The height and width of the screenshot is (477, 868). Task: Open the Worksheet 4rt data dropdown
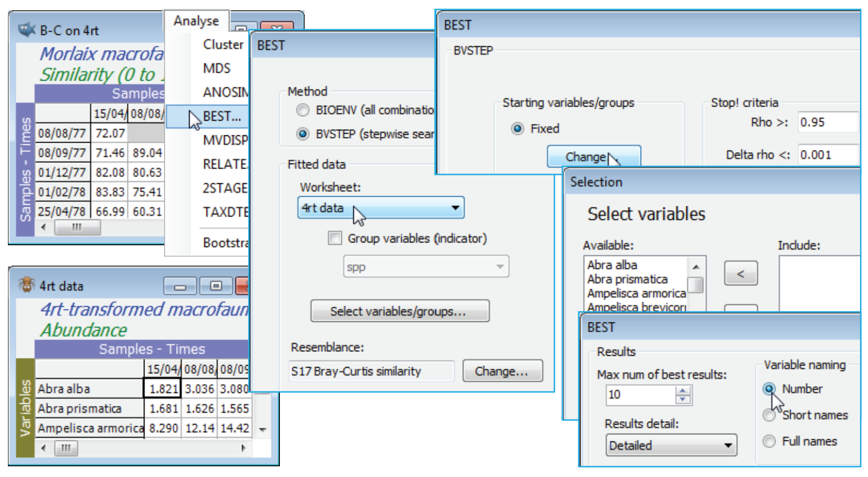(x=381, y=207)
